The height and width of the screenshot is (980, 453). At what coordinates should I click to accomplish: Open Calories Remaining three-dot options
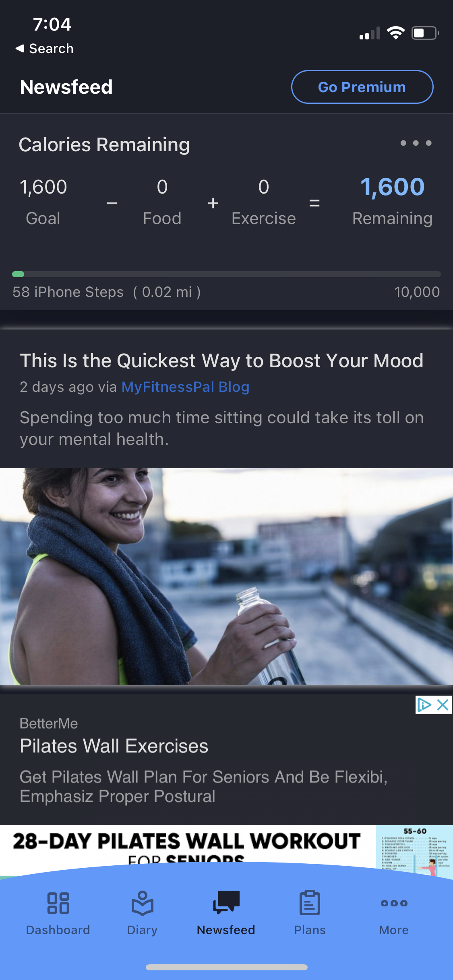(x=416, y=143)
